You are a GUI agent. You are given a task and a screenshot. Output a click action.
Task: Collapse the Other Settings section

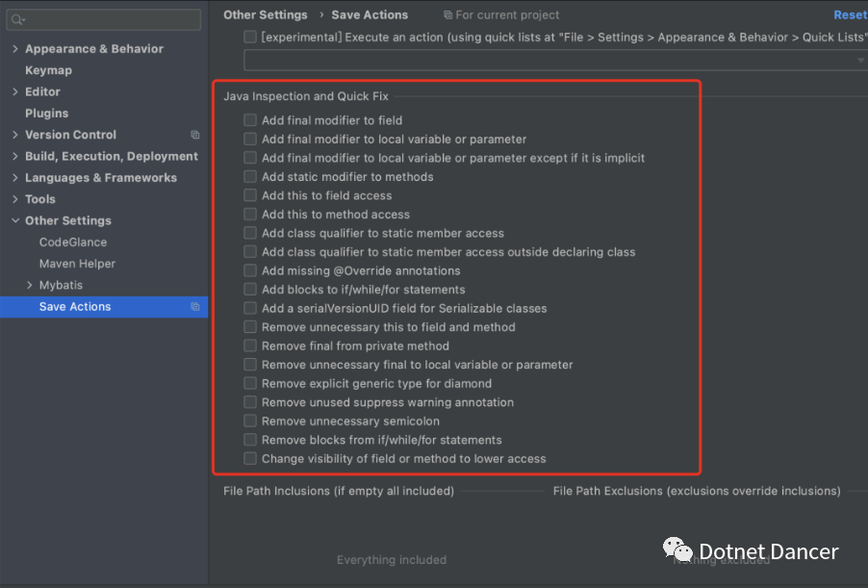tap(15, 221)
